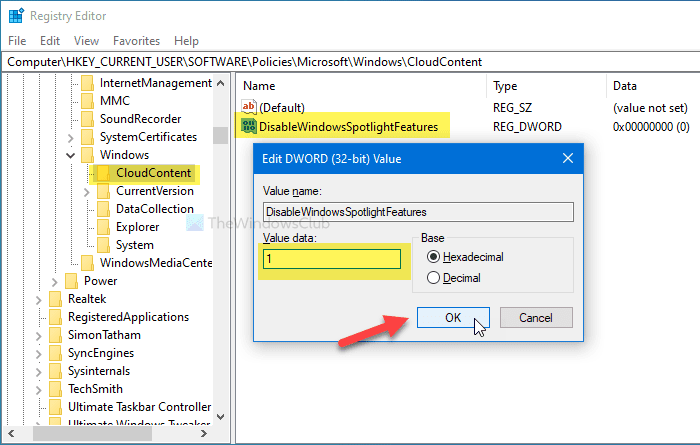Click the tree vertical scrollbar thumb
Image resolution: width=700 pixels, height=445 pixels.
[x=221, y=136]
